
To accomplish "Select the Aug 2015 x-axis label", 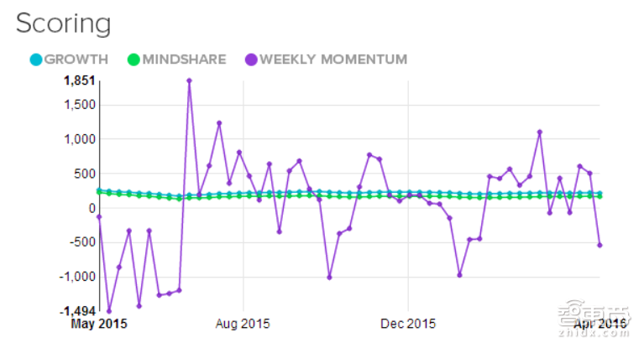I will (243, 323).
